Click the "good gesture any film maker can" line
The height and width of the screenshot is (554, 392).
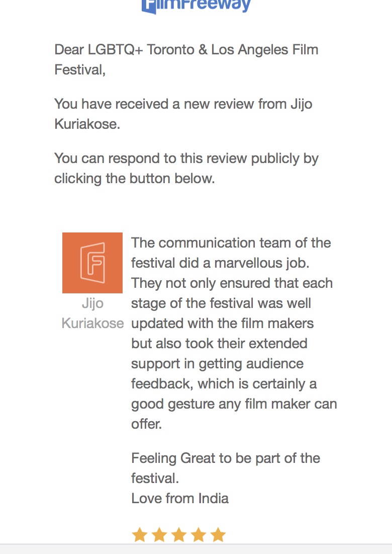click(234, 404)
